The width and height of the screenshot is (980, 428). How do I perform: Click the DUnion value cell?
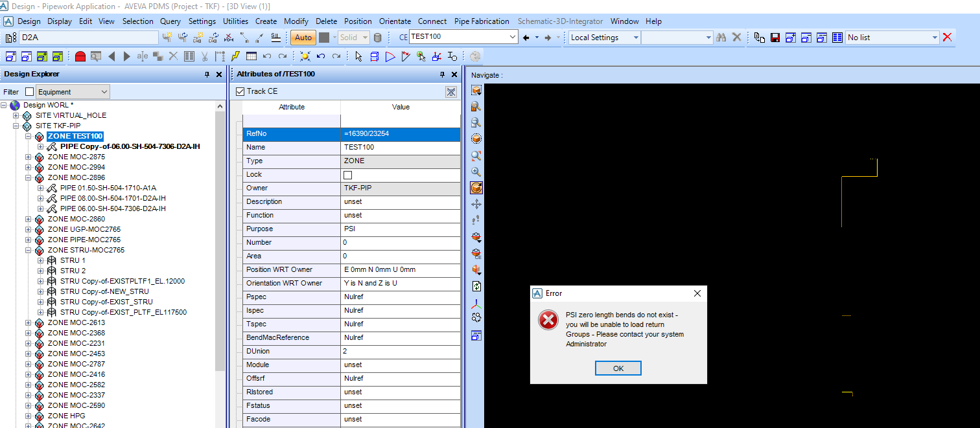tap(401, 351)
